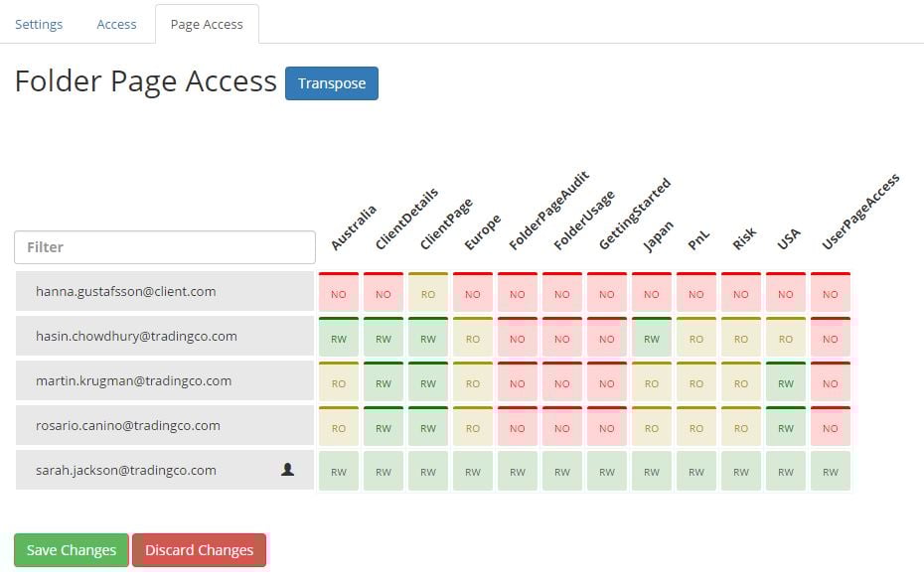This screenshot has height=586, width=924.
Task: Click the Australia column header
Action: click(x=354, y=227)
